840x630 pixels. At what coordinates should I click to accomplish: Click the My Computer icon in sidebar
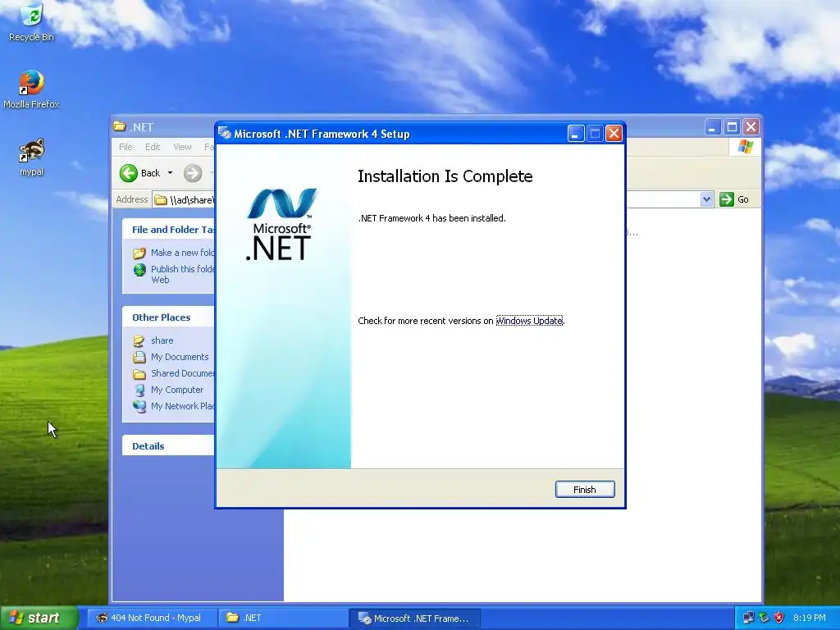click(x=139, y=390)
